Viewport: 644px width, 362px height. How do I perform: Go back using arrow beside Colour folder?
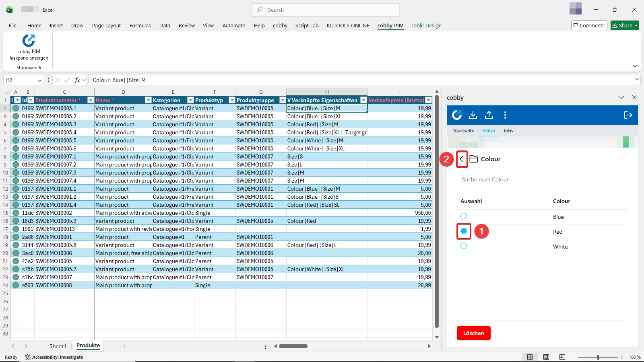[x=462, y=159]
